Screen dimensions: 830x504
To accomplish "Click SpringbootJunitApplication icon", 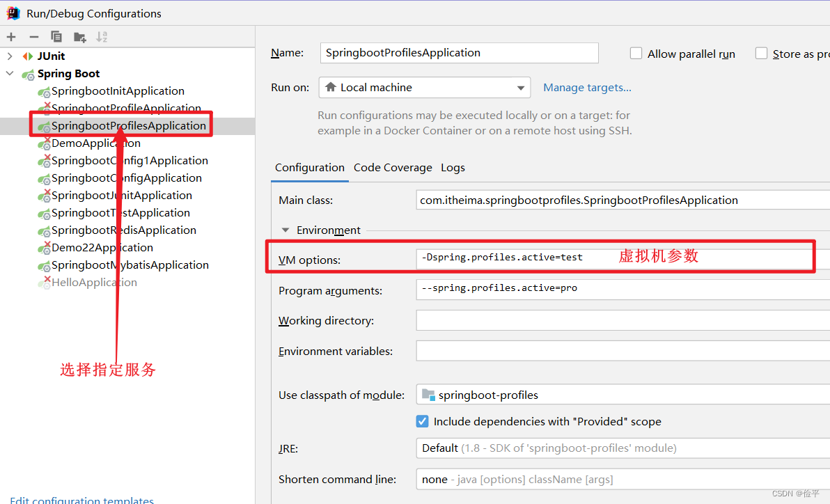I will click(44, 196).
